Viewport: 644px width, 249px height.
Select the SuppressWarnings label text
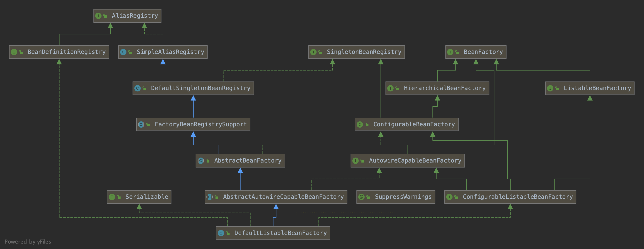(x=403, y=197)
